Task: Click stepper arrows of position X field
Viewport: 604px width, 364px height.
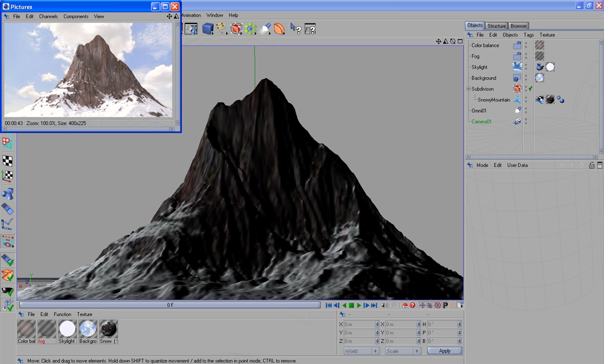Action: 377,324
